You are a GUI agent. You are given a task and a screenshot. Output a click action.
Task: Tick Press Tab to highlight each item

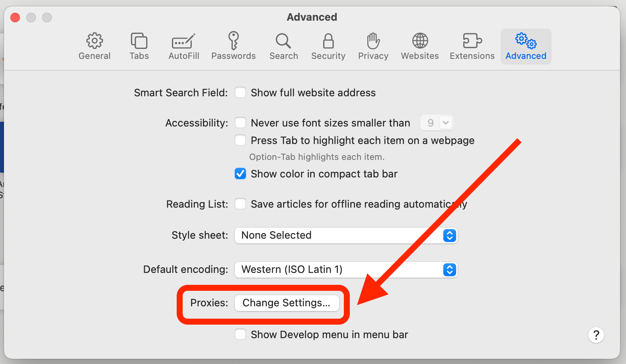(x=240, y=140)
